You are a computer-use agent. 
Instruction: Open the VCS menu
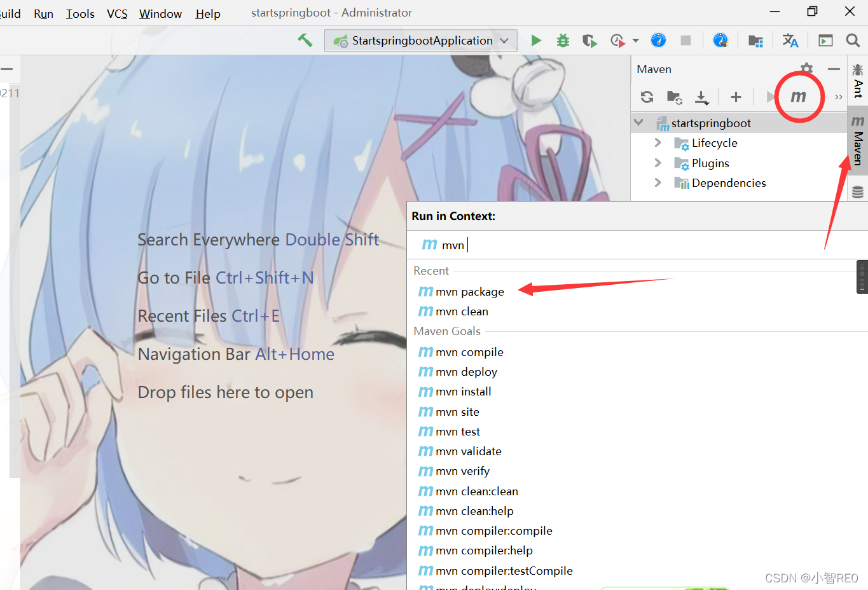pos(117,13)
